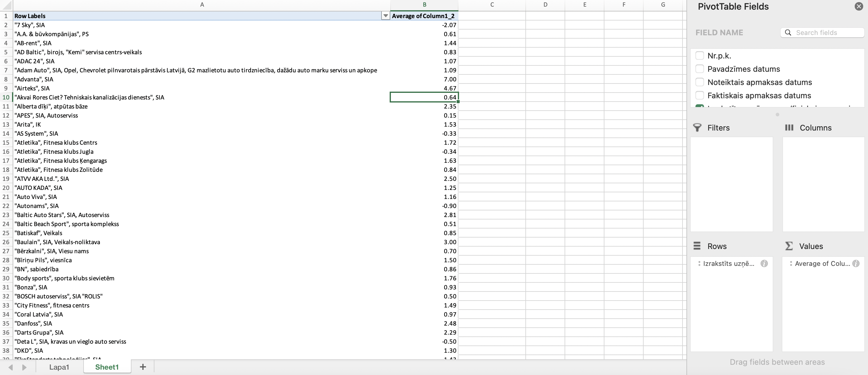Select Average of Colu... field in Values
Viewport: 868px width, 375px height.
(x=822, y=263)
